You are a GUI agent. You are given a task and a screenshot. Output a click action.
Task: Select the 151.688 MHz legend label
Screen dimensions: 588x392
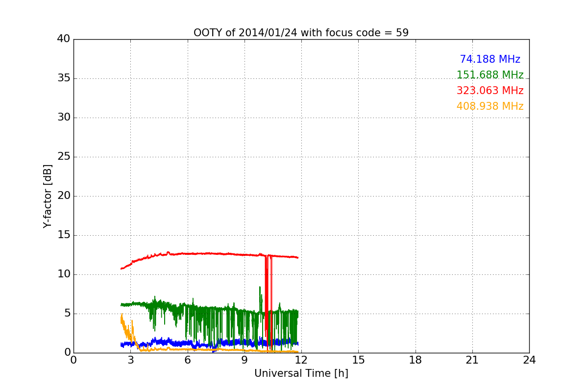tap(490, 75)
